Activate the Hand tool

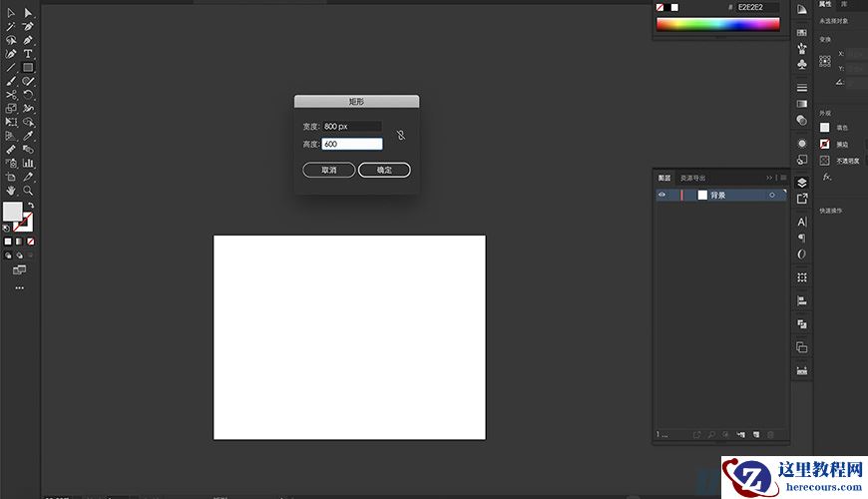(x=11, y=190)
